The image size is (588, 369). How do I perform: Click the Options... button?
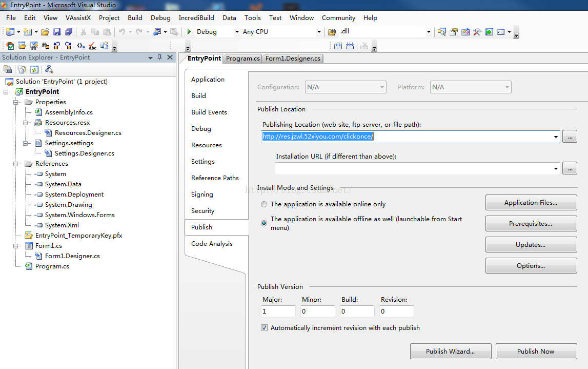coord(531,266)
